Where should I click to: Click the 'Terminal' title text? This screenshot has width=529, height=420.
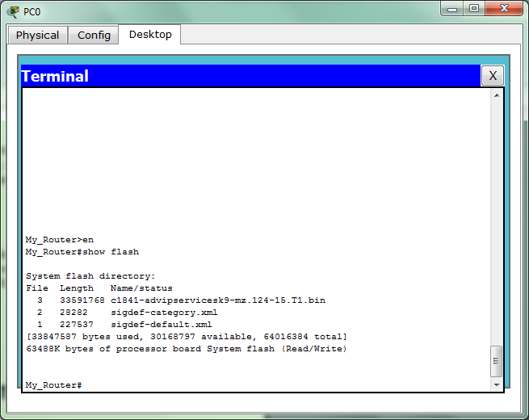(55, 76)
